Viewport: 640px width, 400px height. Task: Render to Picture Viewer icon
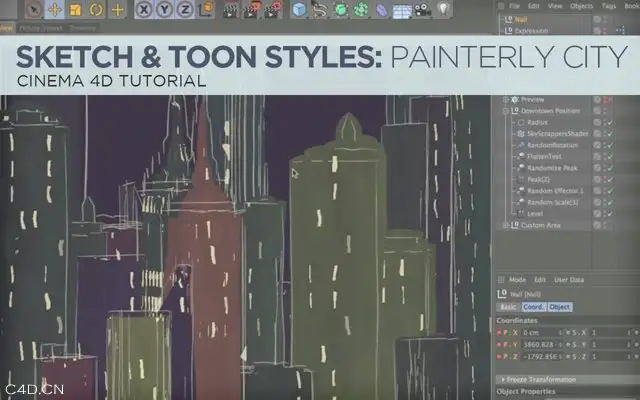252,10
